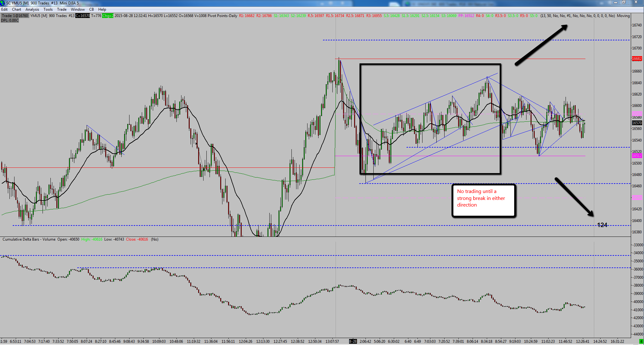Viewport: 644px width, 345px height.
Task: Open the Analysis menu
Action: pyautogui.click(x=32, y=9)
